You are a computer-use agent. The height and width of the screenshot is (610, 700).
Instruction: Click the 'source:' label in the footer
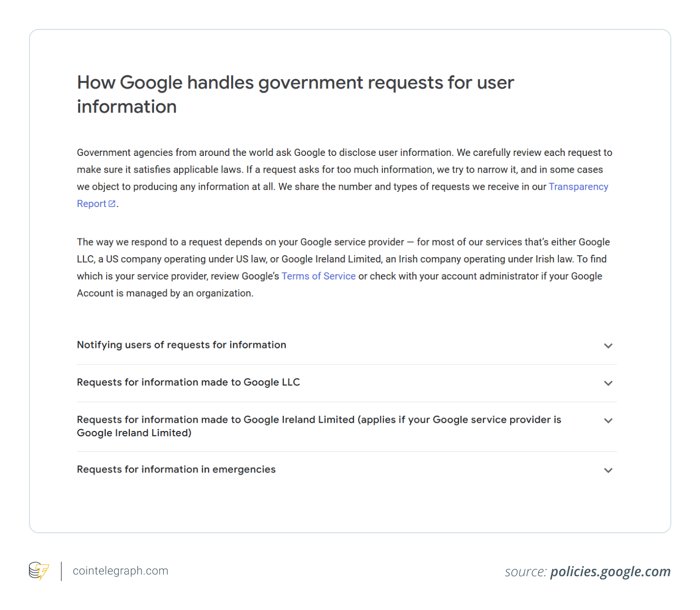(525, 572)
